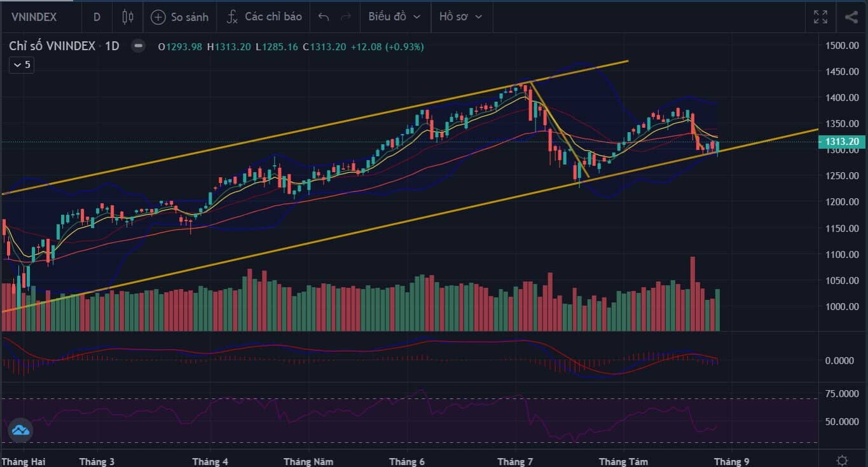Open chart settings gear at bottom right
The image size is (868, 467).
point(843,461)
